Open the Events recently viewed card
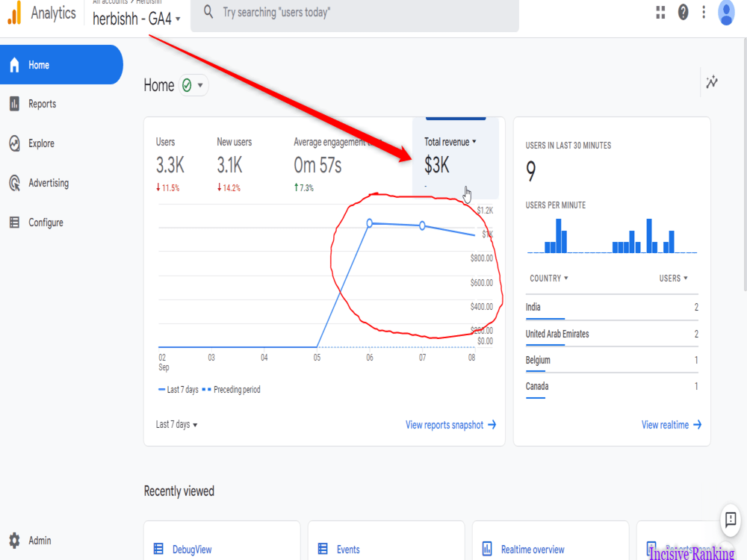The width and height of the screenshot is (747, 560). click(x=386, y=541)
